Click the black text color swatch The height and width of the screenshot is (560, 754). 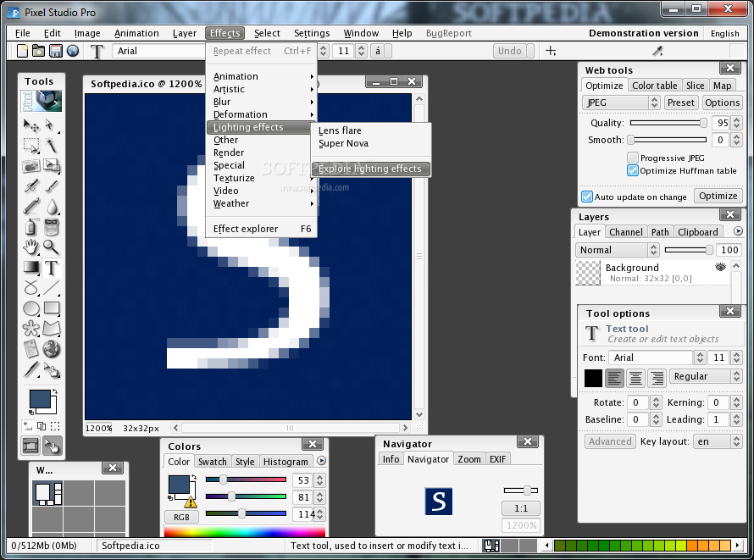click(x=593, y=379)
